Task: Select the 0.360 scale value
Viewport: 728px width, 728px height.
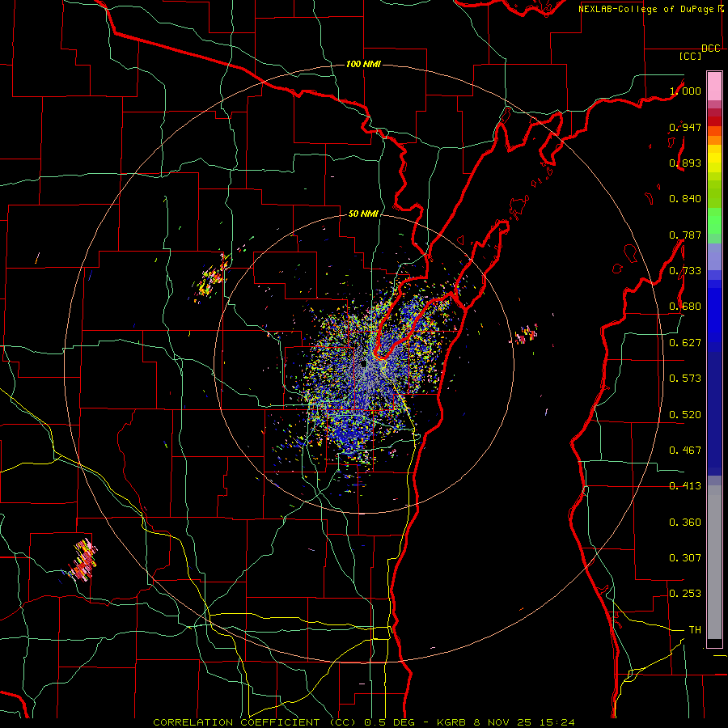Action: coord(685,523)
